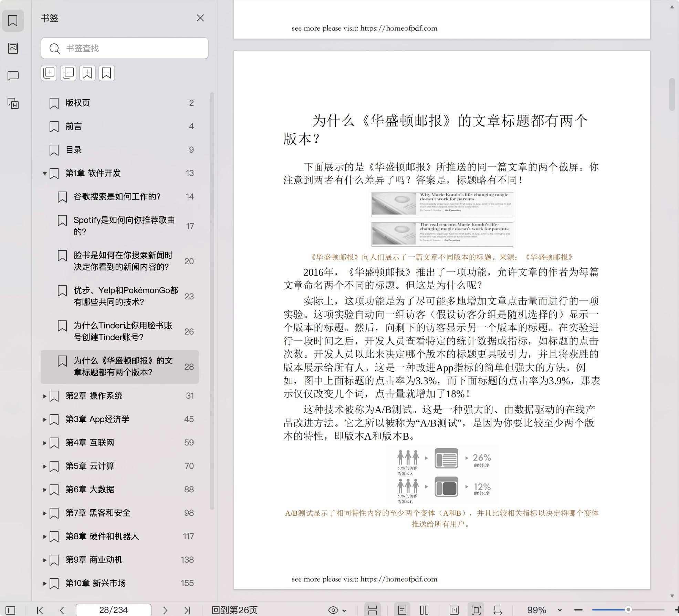The image size is (679, 616).
Task: Expand 第6章 大数据
Action: tap(44, 490)
